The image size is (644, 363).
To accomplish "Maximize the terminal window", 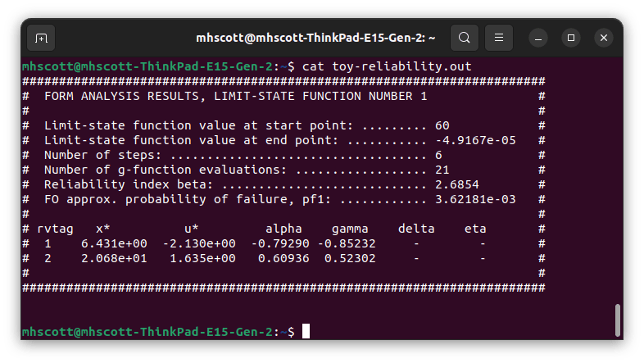I will click(572, 38).
